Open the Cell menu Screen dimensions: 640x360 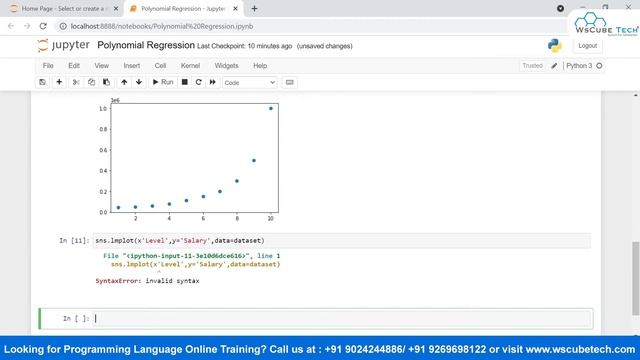[160, 66]
